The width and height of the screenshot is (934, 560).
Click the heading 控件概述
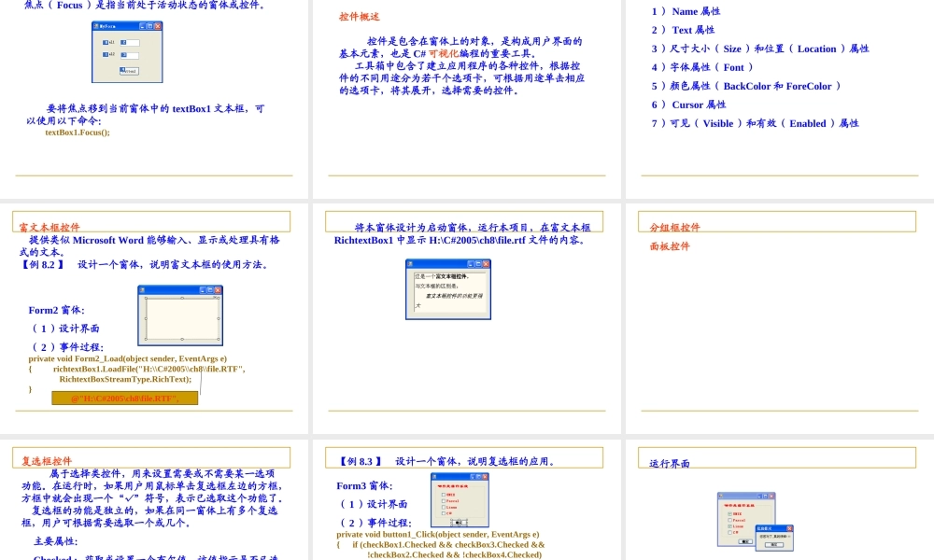(x=360, y=16)
